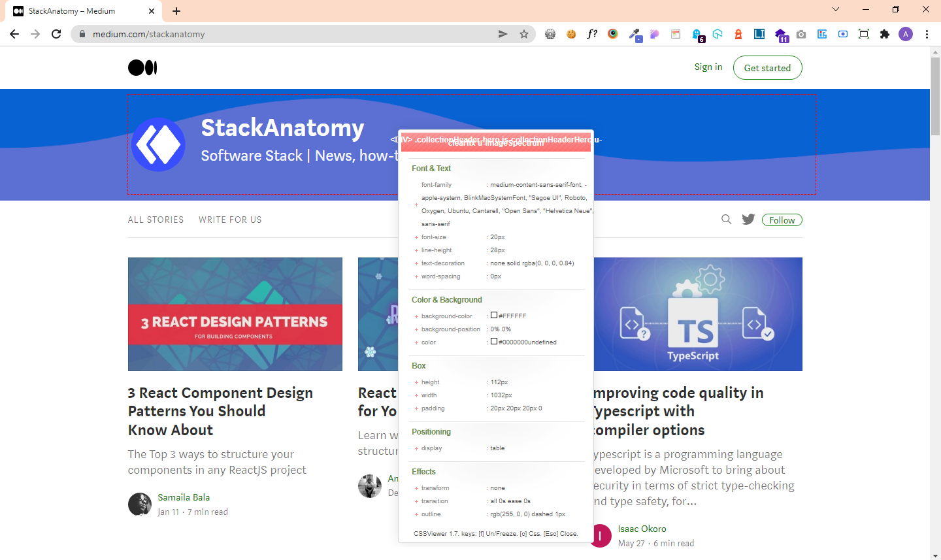
Task: Open the camera screenshot extension
Action: pos(801,34)
